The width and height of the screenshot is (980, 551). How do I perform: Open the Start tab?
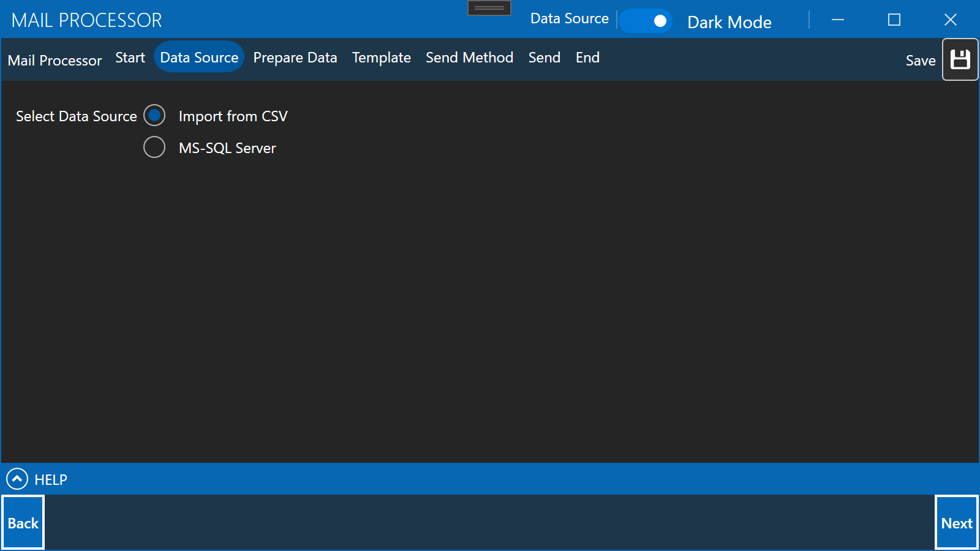point(130,57)
